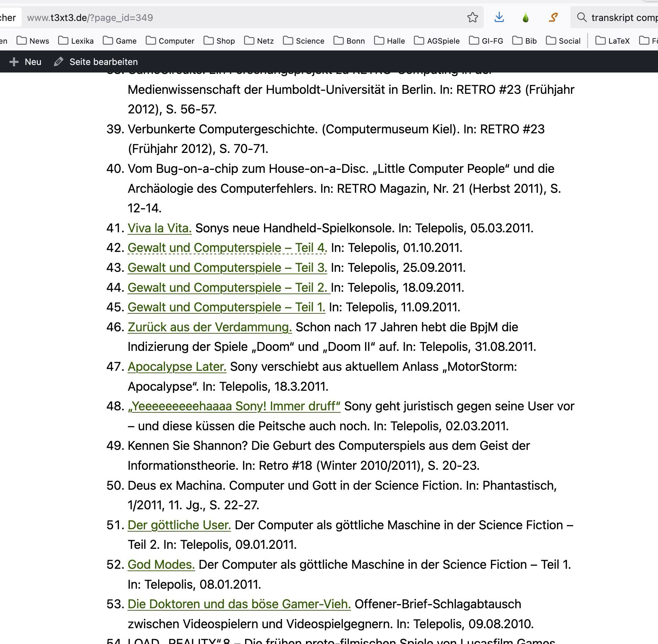Open the Science bookmark folder
The width and height of the screenshot is (658, 644).
(x=304, y=41)
